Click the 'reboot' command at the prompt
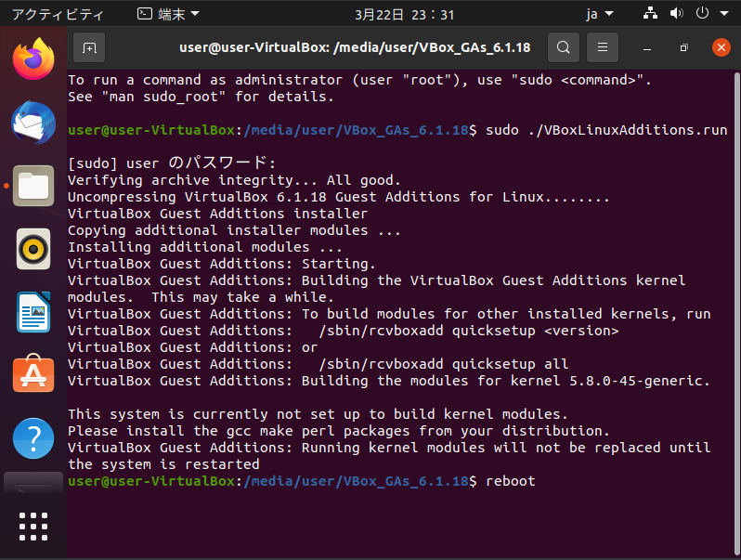The width and height of the screenshot is (741, 560). [511, 481]
